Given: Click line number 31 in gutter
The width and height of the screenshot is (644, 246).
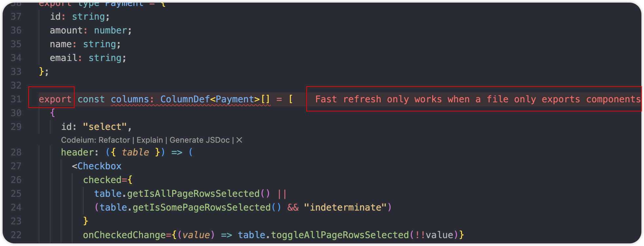Looking at the screenshot, I should [16, 99].
